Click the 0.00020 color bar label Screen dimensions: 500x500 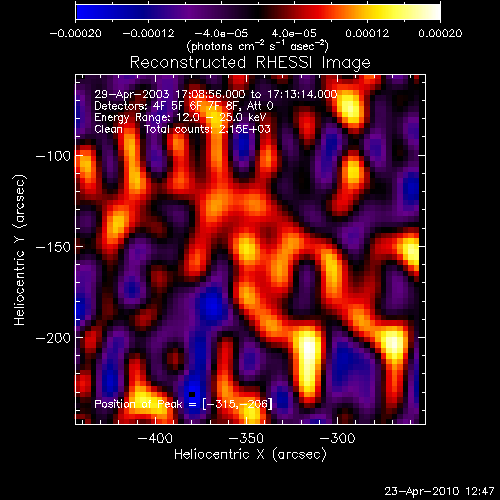[x=440, y=33]
